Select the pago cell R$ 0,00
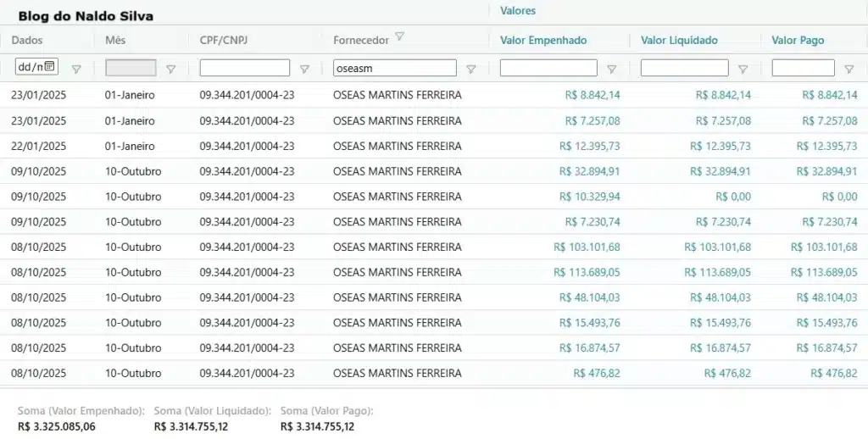Viewport: 868px width, 439px height. (840, 197)
